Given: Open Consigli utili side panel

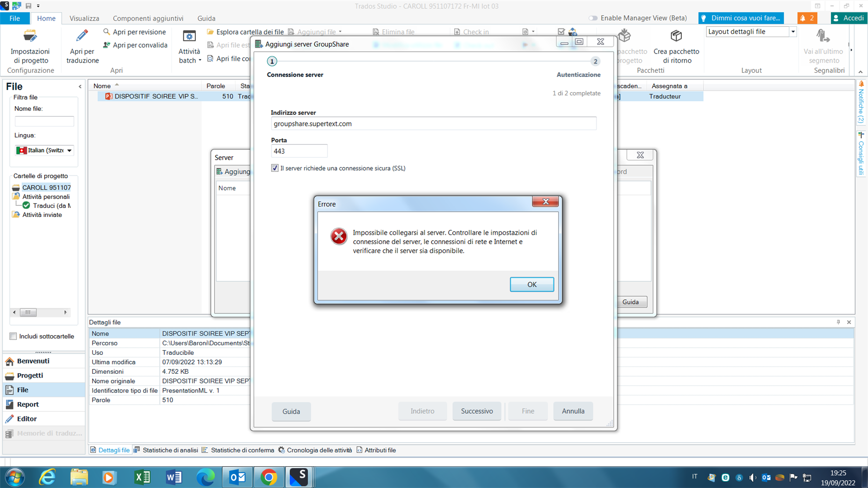Looking at the screenshot, I should [x=861, y=154].
